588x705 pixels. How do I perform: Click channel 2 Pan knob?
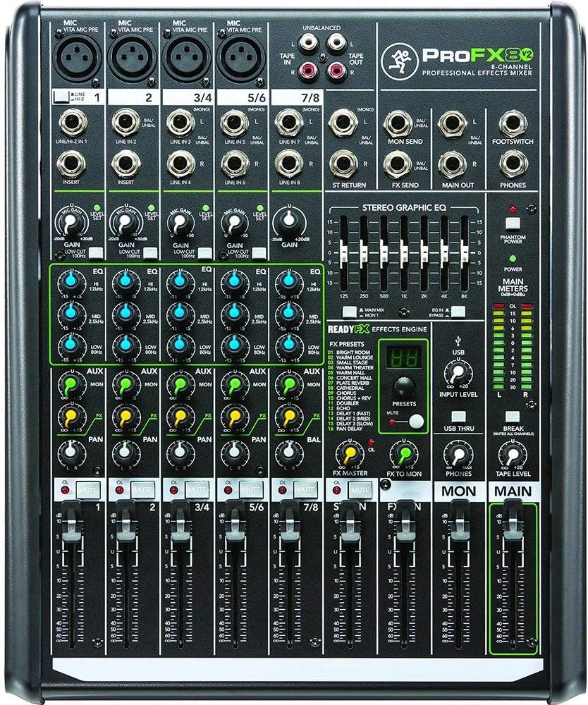pos(125,453)
